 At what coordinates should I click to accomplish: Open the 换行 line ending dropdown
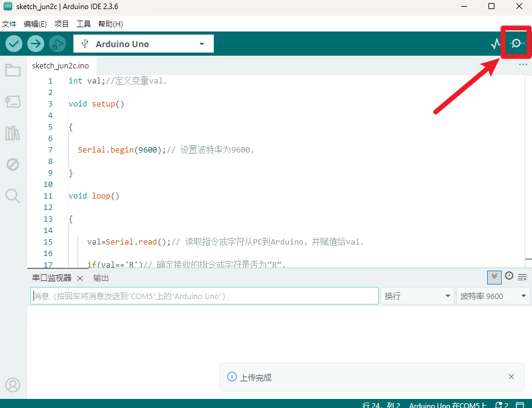point(417,296)
